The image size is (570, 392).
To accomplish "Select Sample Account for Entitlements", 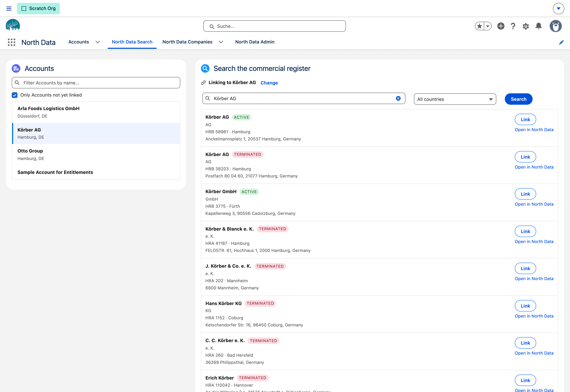I will point(96,172).
